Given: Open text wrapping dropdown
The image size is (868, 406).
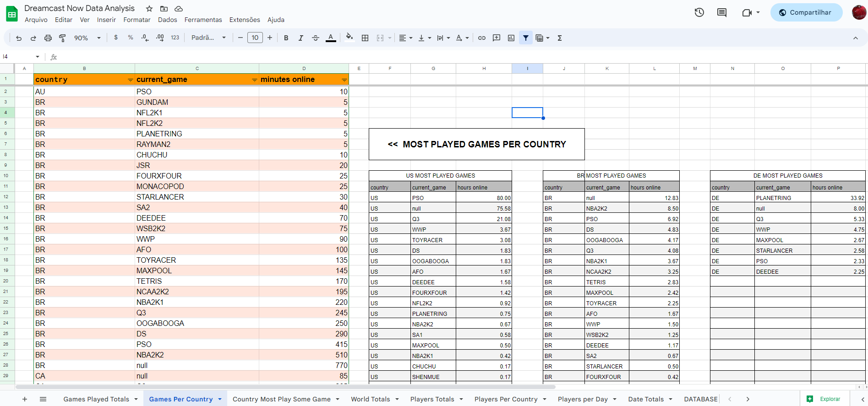Looking at the screenshot, I should (x=443, y=38).
